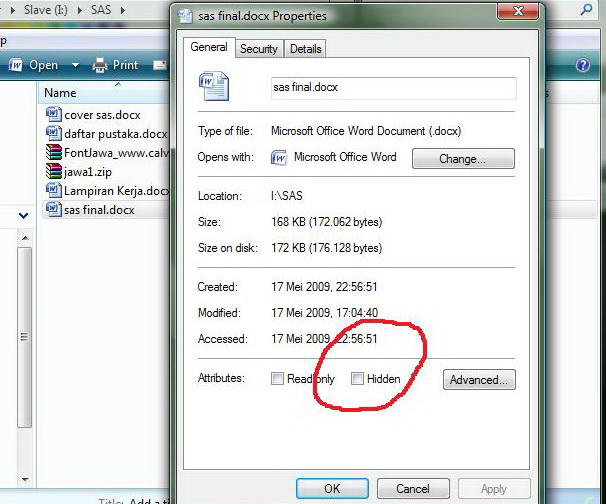Click 'Microsoft Office Word Document (.docx)' text
606x504 pixels.
point(366,131)
